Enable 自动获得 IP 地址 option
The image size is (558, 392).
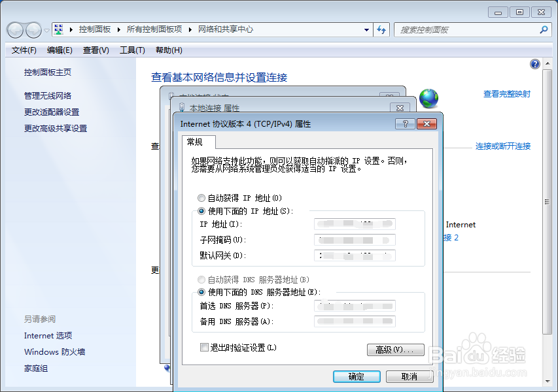[201, 198]
